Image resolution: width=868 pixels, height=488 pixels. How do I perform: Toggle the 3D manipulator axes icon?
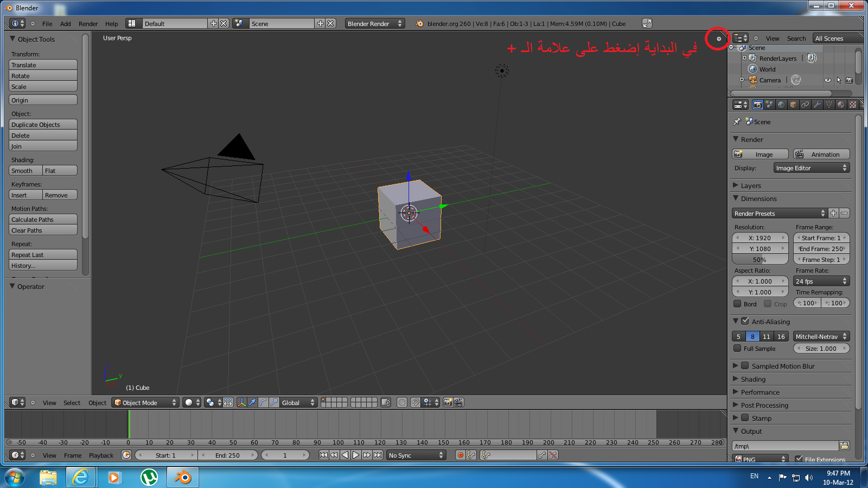click(x=241, y=402)
